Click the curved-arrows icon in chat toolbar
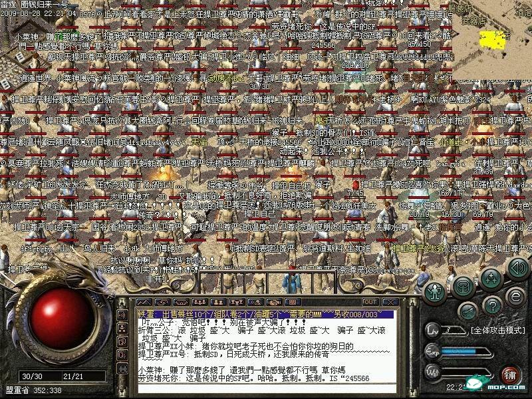Viewport: 532px width, 399px height. tap(162, 302)
